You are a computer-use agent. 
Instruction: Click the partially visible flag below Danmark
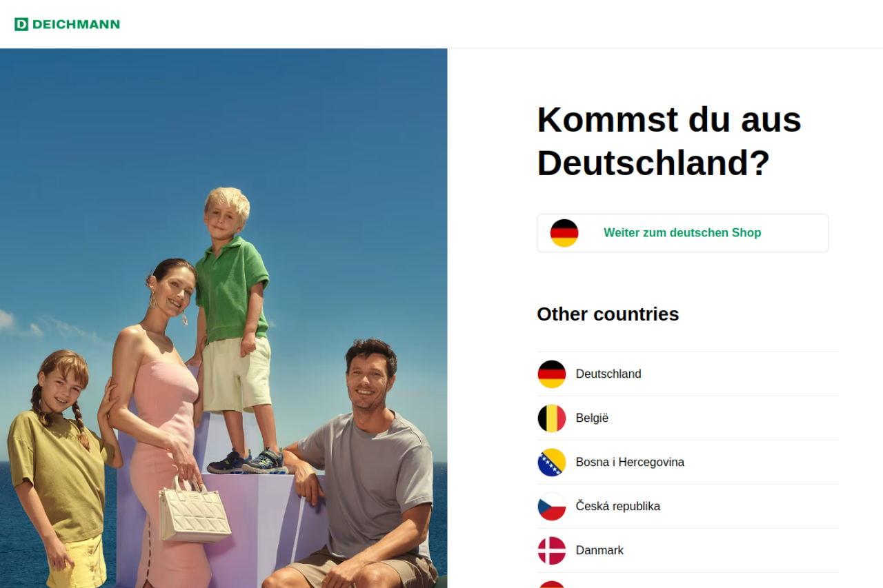(552, 585)
